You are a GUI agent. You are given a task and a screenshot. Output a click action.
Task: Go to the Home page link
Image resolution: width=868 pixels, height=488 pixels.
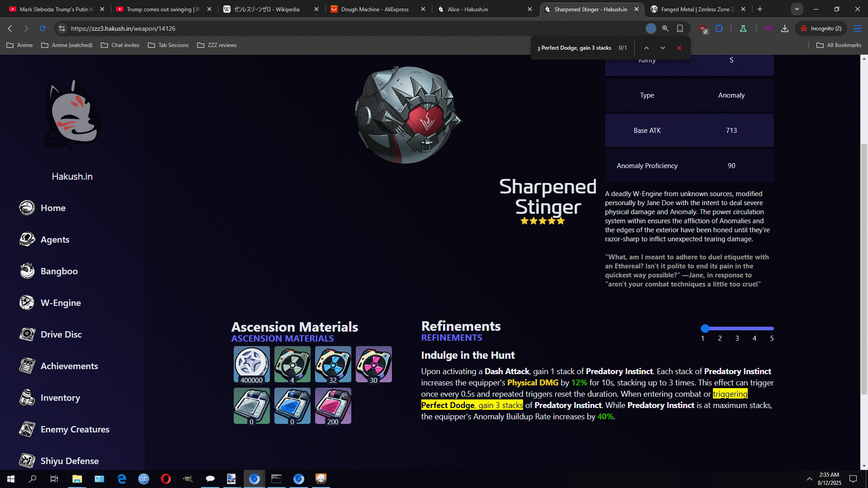point(53,208)
